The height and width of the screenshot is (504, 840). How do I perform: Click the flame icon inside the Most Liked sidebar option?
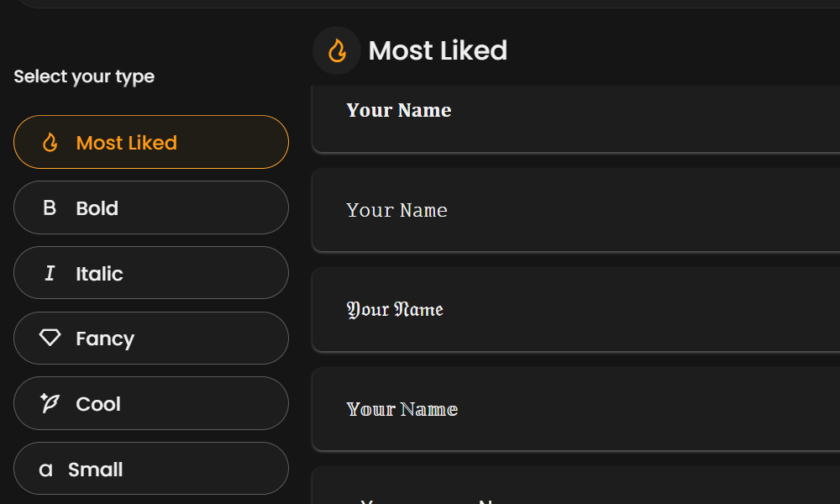pyautogui.click(x=49, y=142)
